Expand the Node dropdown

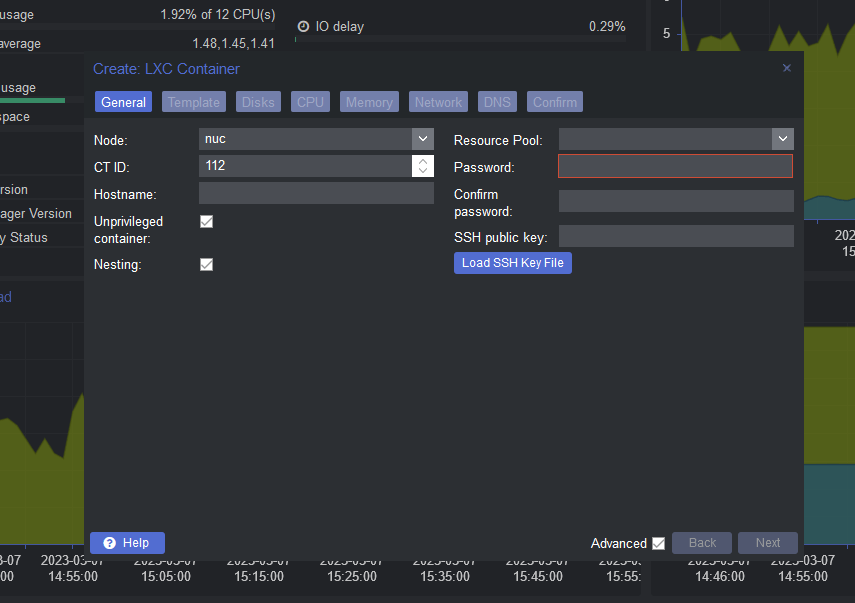[x=423, y=139]
